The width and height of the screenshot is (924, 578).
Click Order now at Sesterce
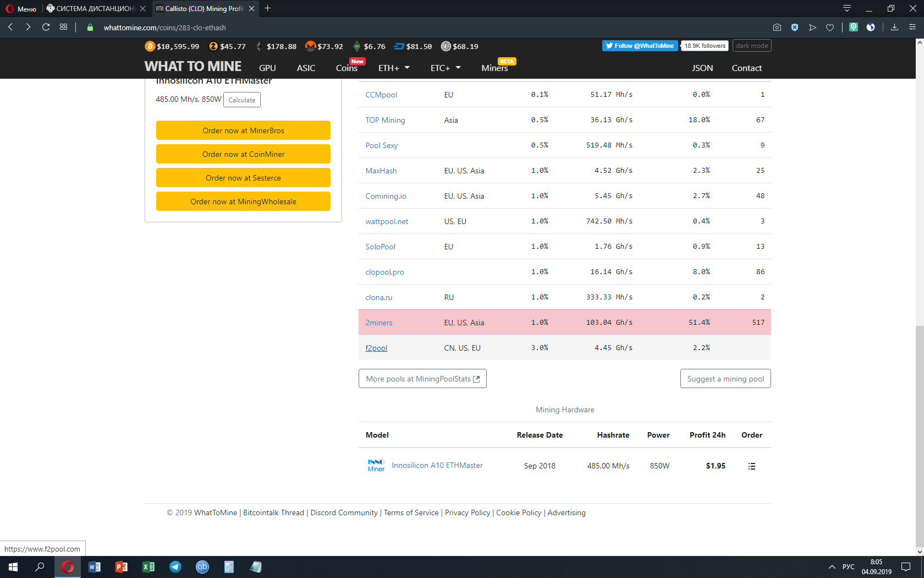(x=243, y=178)
